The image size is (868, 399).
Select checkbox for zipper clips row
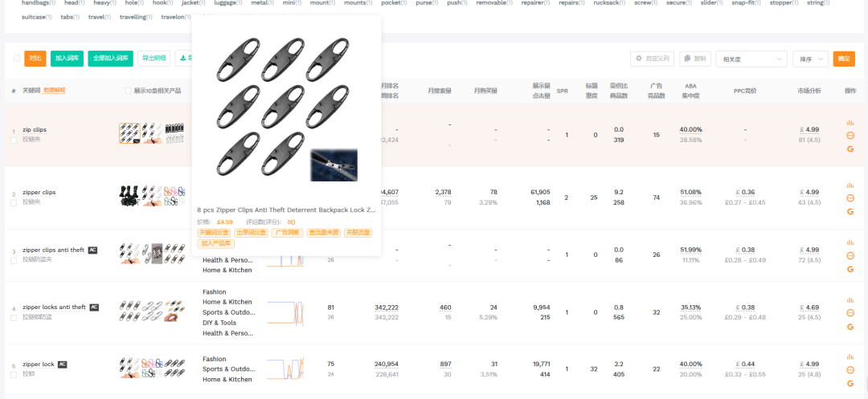14,203
